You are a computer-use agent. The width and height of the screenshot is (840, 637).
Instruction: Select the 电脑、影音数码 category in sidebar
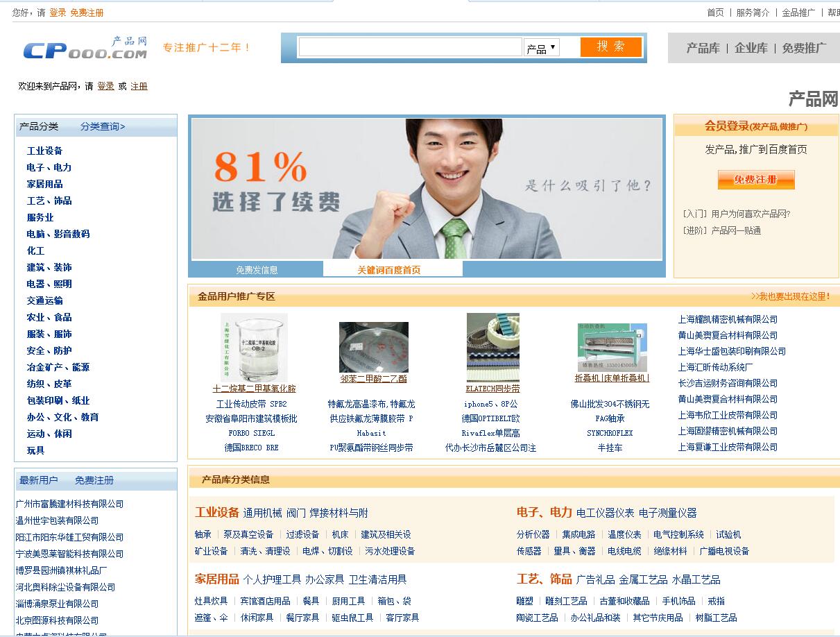[58, 234]
